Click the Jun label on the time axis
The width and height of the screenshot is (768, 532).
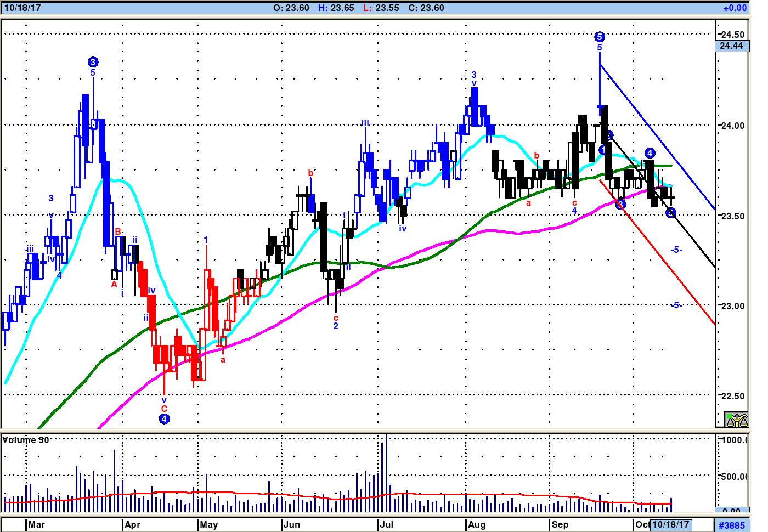click(292, 525)
